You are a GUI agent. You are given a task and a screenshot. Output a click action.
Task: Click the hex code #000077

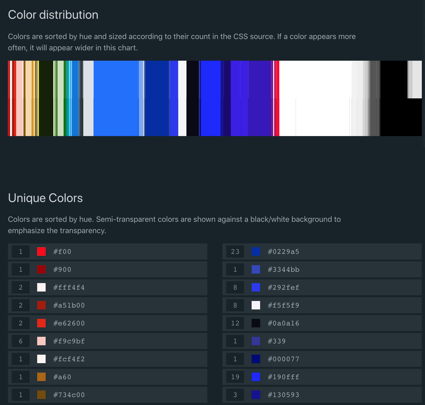coord(284,359)
